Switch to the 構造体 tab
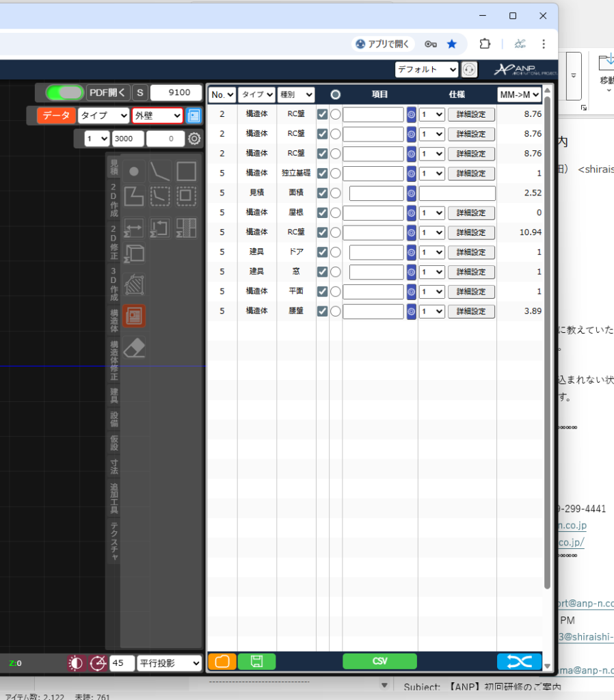614x700 pixels. [114, 320]
